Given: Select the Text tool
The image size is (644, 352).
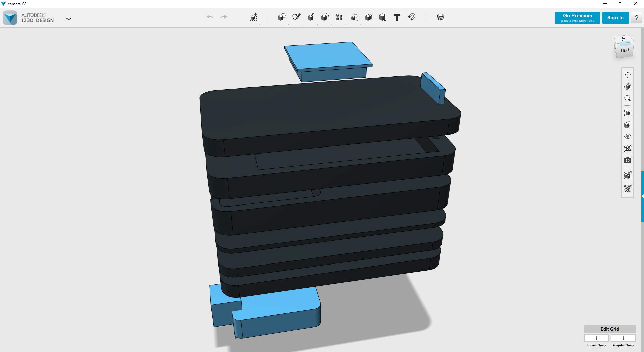Looking at the screenshot, I should (397, 17).
